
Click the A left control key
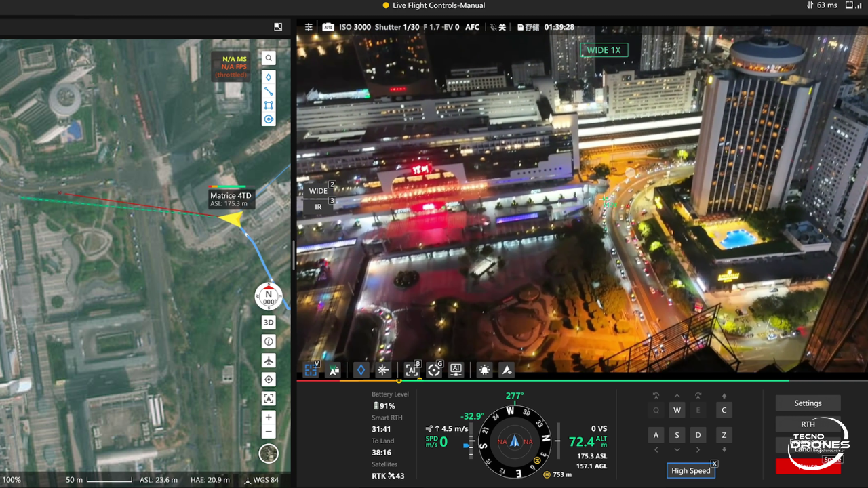(656, 434)
